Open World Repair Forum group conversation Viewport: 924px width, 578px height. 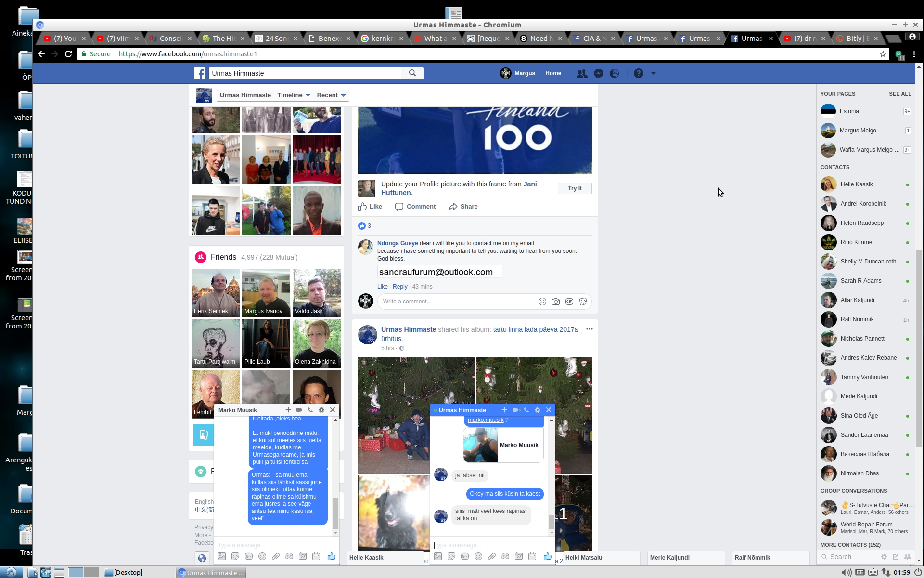(x=865, y=527)
